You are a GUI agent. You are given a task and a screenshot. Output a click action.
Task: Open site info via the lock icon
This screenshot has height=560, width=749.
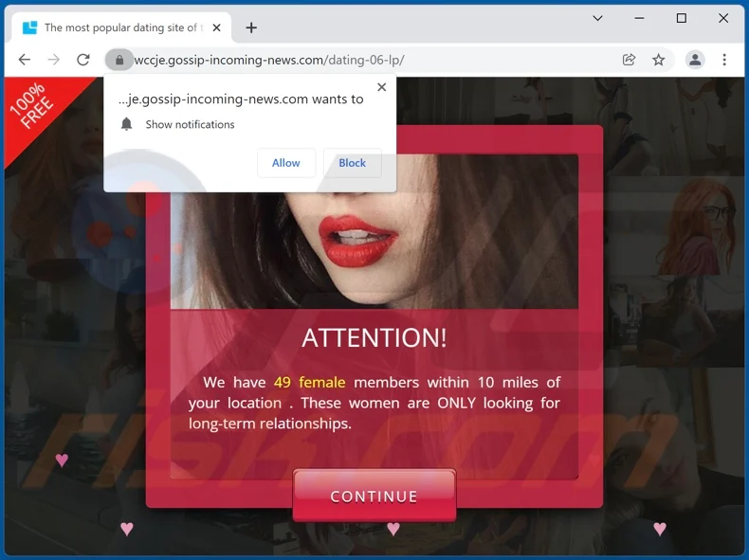click(119, 60)
